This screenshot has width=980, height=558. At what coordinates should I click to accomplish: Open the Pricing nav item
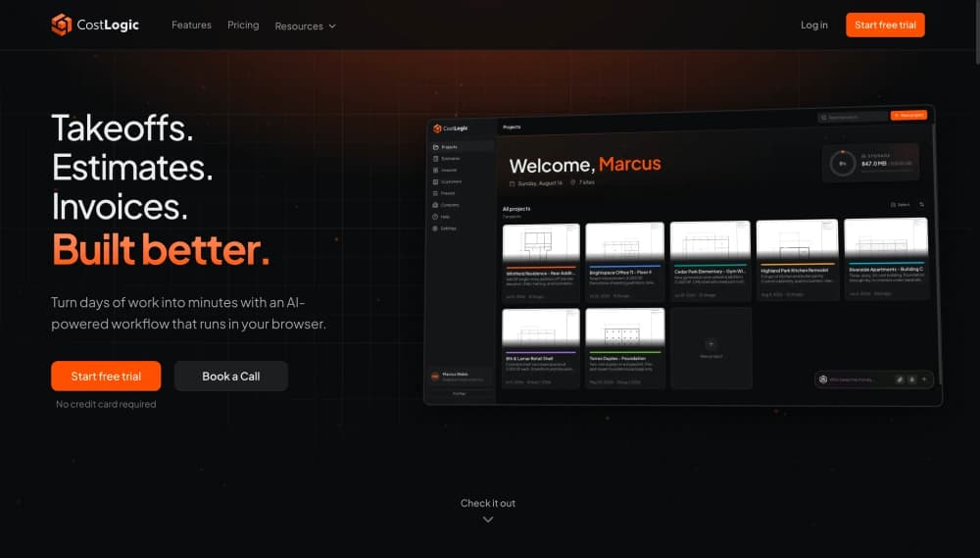pyautogui.click(x=243, y=25)
